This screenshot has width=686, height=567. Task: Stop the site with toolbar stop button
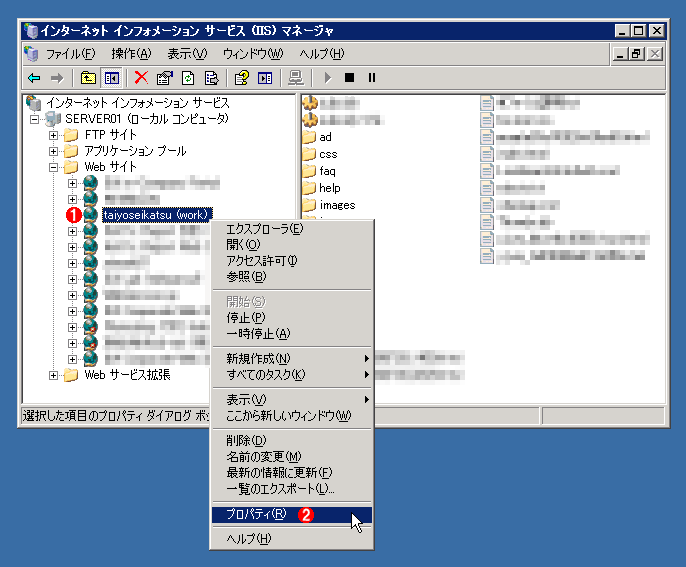(x=349, y=78)
